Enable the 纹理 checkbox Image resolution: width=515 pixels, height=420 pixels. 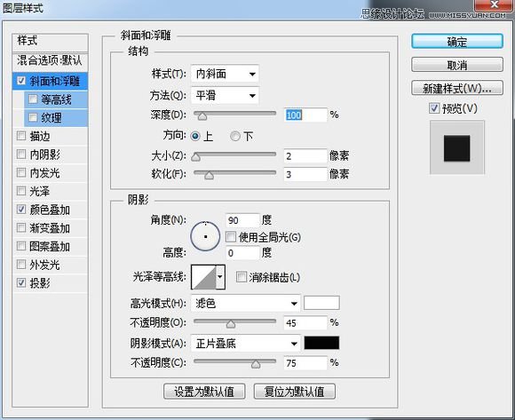(x=33, y=117)
